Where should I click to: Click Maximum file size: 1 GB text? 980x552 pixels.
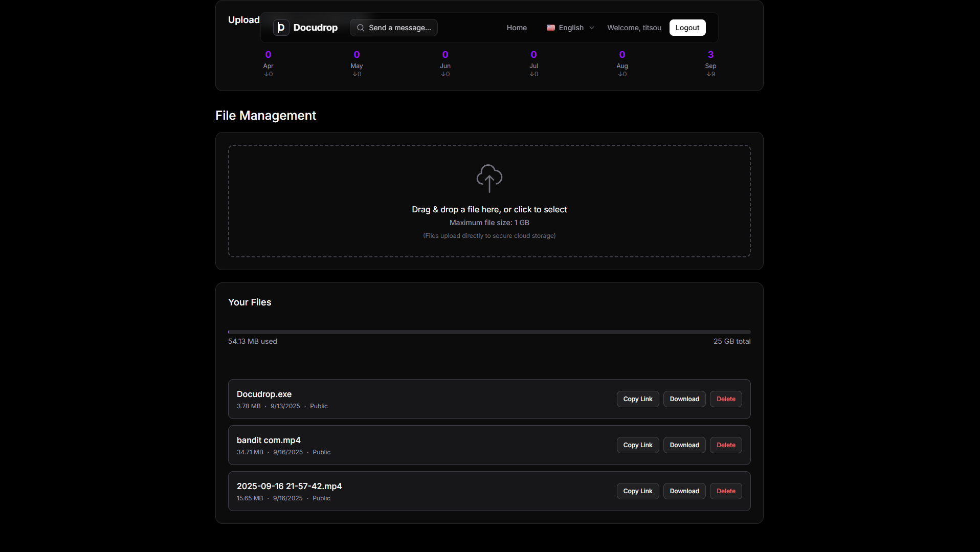pyautogui.click(x=489, y=223)
